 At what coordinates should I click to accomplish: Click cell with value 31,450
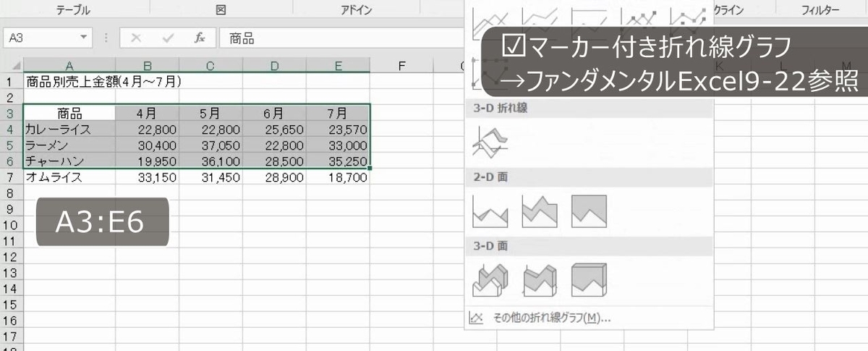(210, 177)
